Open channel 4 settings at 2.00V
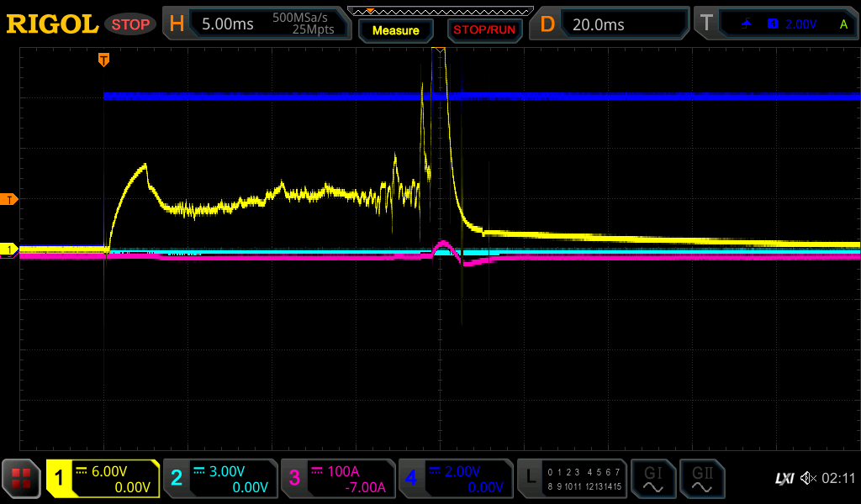This screenshot has height=504, width=861. 456,478
